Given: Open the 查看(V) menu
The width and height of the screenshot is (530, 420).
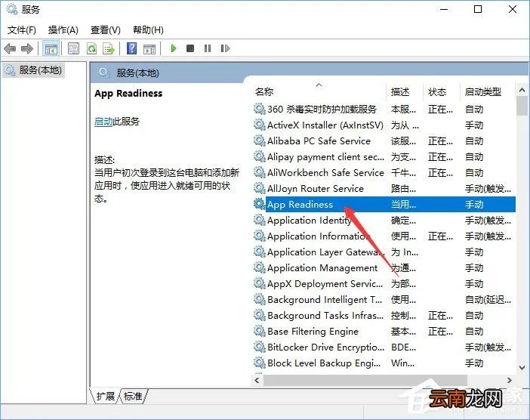Looking at the screenshot, I should pyautogui.click(x=106, y=30).
